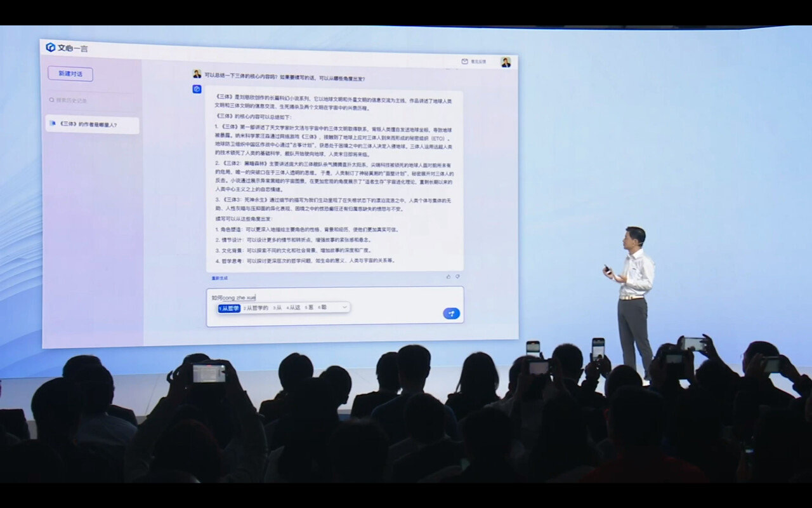
Task: Click the line 2. 情节设计
Action: point(292,240)
